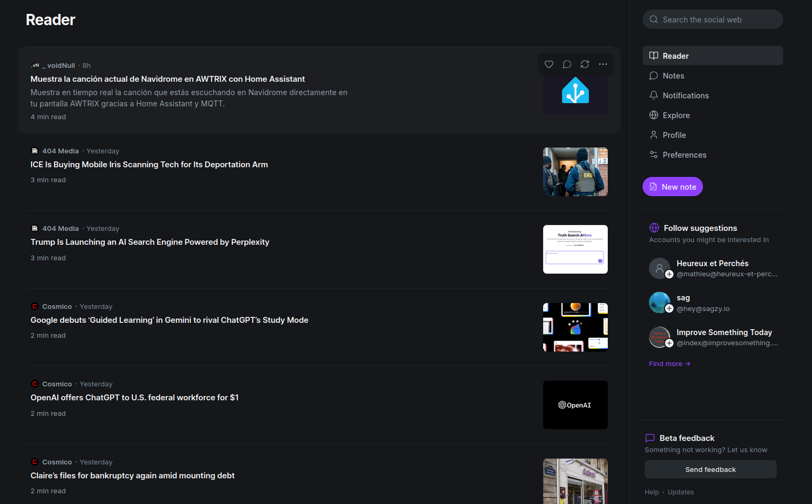Click the Reader book icon
This screenshot has height=504, width=812.
[654, 56]
